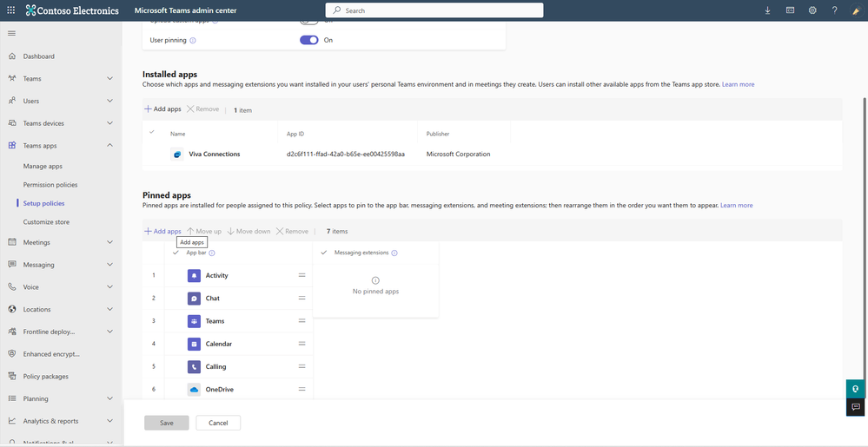Click the info icon beside Messaging extensions

[x=394, y=253]
